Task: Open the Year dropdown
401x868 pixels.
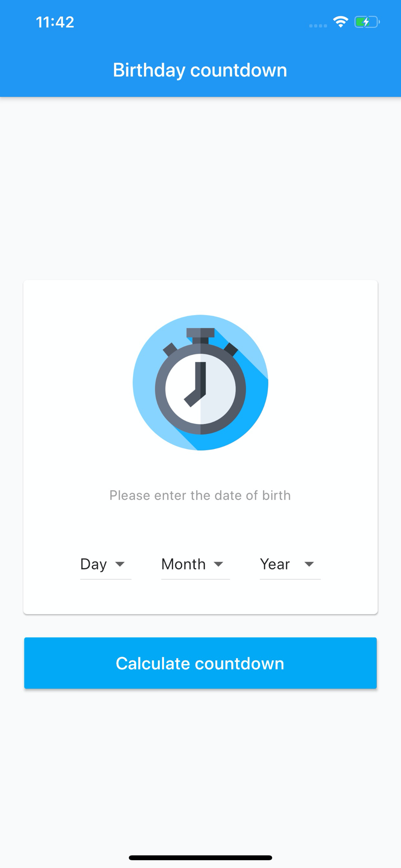Action: 290,564
